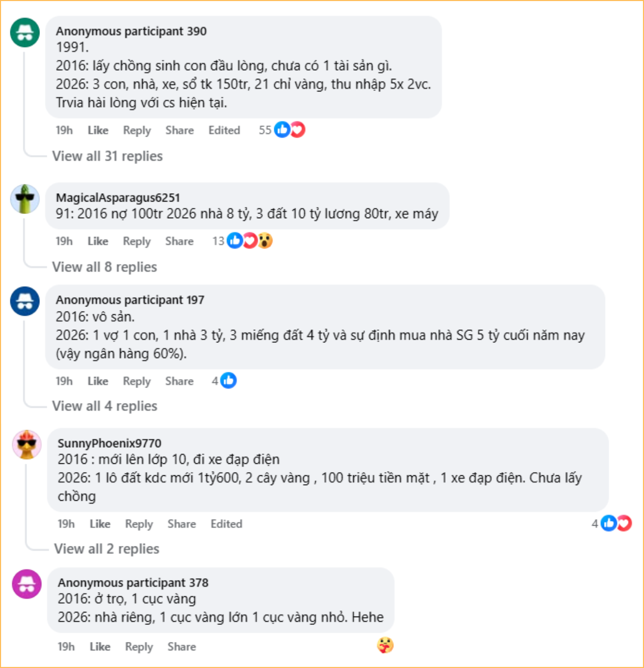
Task: Click Anonymous participant 197's blue avatar
Action: 25,301
